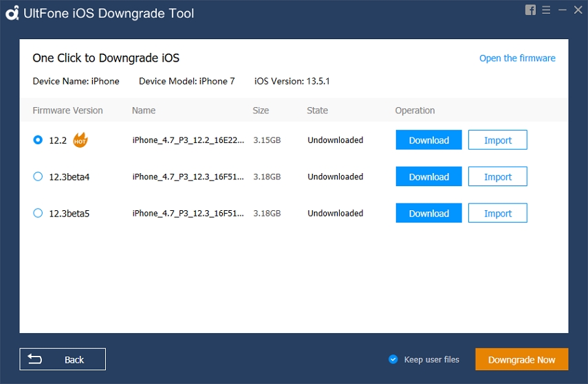Click the Name column header

coord(144,111)
